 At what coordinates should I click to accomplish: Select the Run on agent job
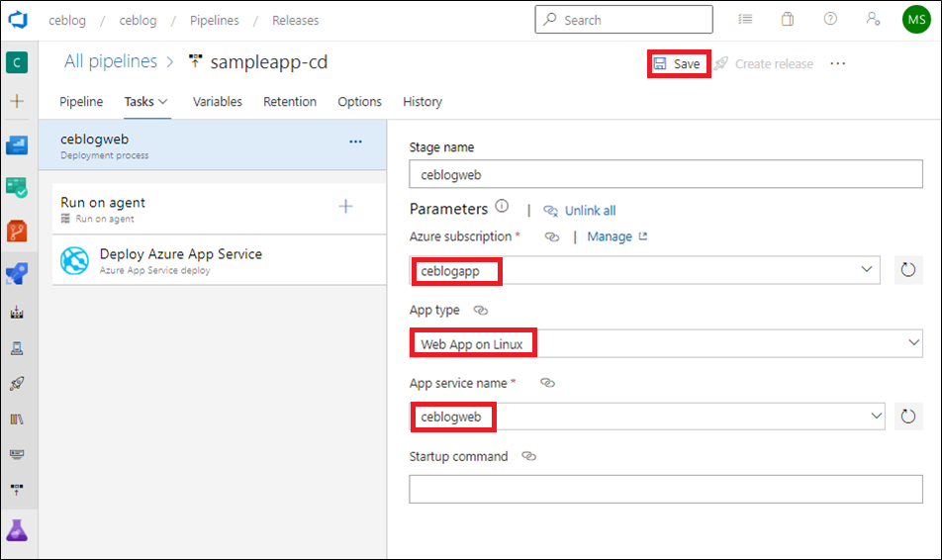[220, 209]
